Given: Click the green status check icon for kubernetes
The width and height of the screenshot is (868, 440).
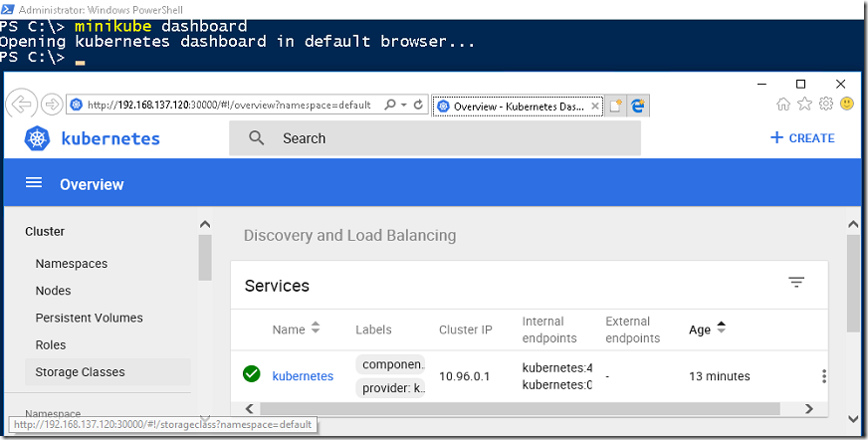Looking at the screenshot, I should (x=251, y=374).
